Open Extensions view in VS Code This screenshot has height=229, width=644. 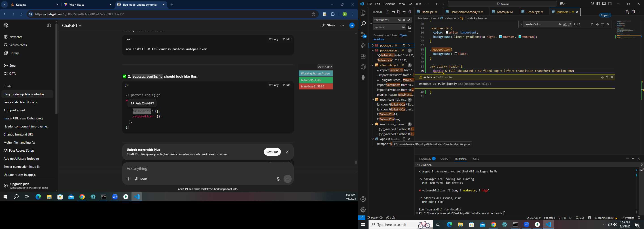(363, 56)
